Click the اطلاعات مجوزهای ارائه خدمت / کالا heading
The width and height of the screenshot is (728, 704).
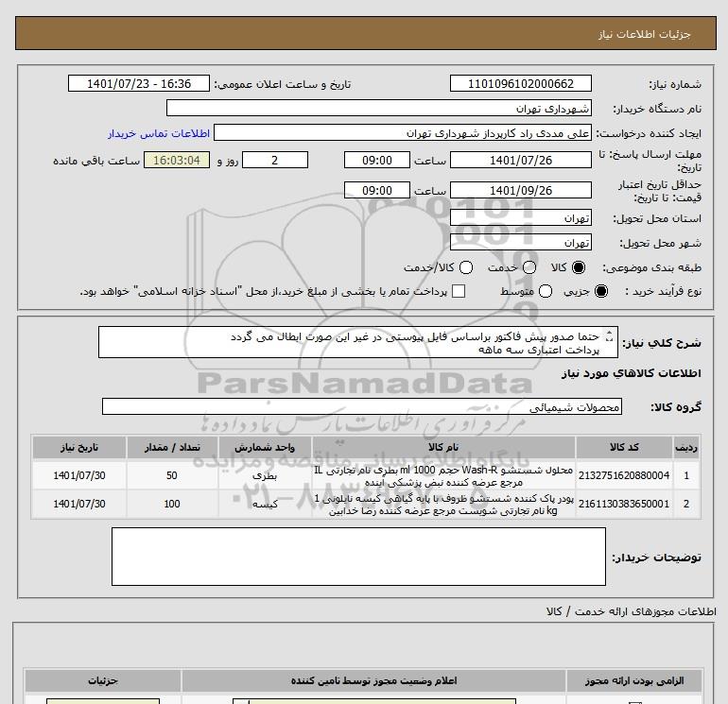click(631, 611)
